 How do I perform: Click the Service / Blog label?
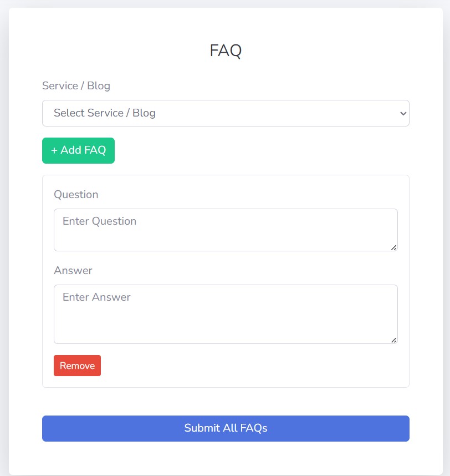76,86
